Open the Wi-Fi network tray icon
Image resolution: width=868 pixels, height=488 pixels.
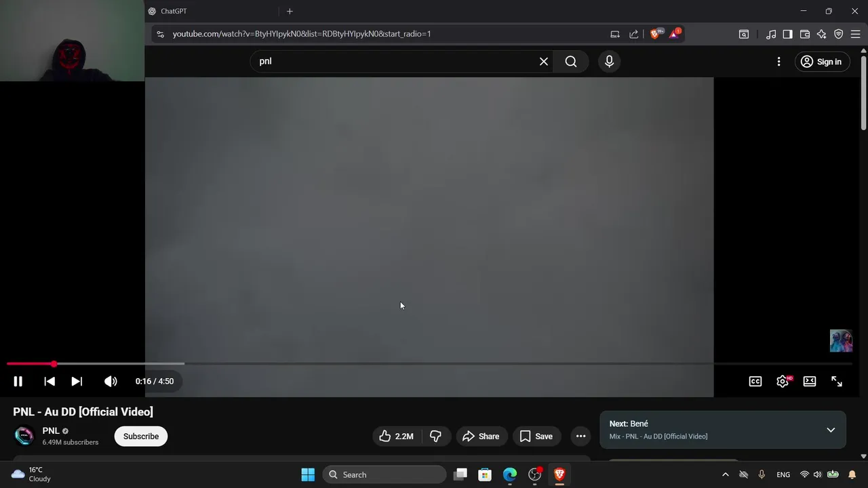(x=804, y=474)
